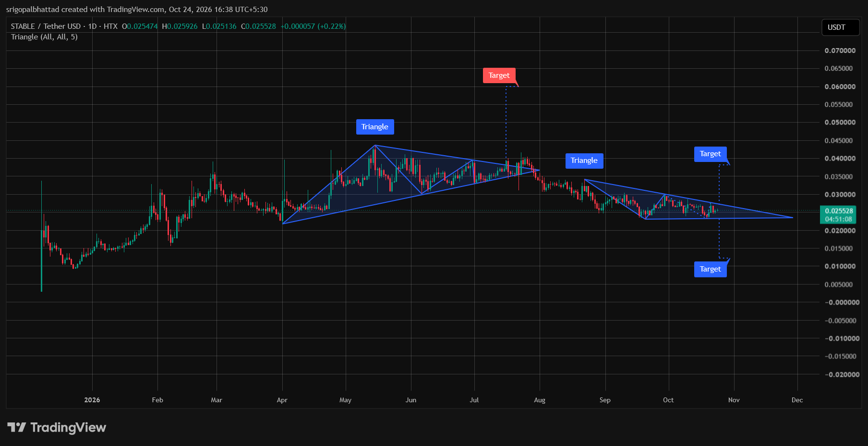
Task: Click the 0.010000 price axis label
Action: click(840, 266)
